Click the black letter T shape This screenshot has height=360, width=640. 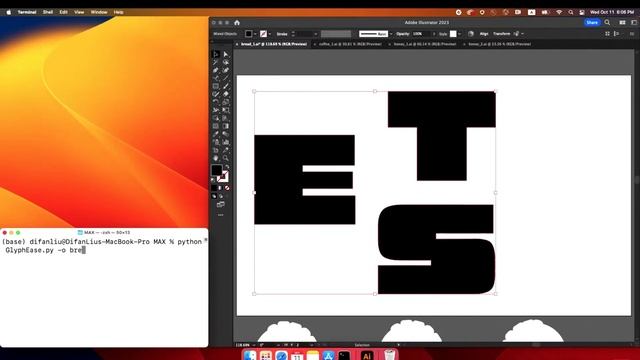(x=442, y=136)
